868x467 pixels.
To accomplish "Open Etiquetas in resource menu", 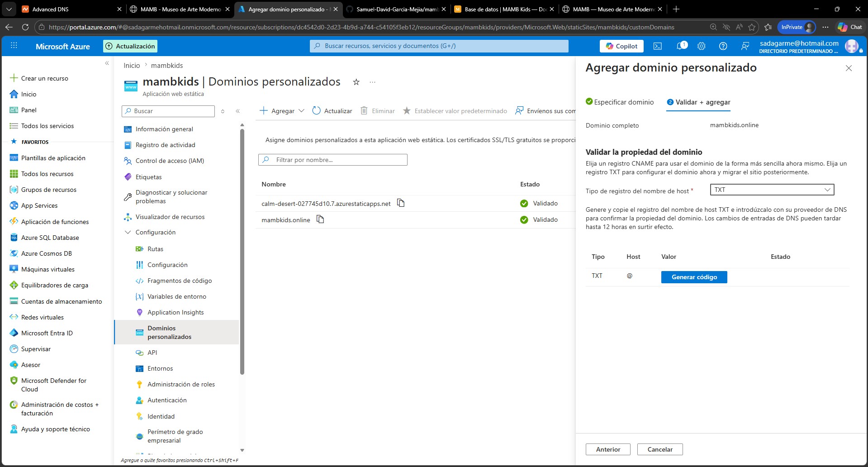I will click(148, 177).
